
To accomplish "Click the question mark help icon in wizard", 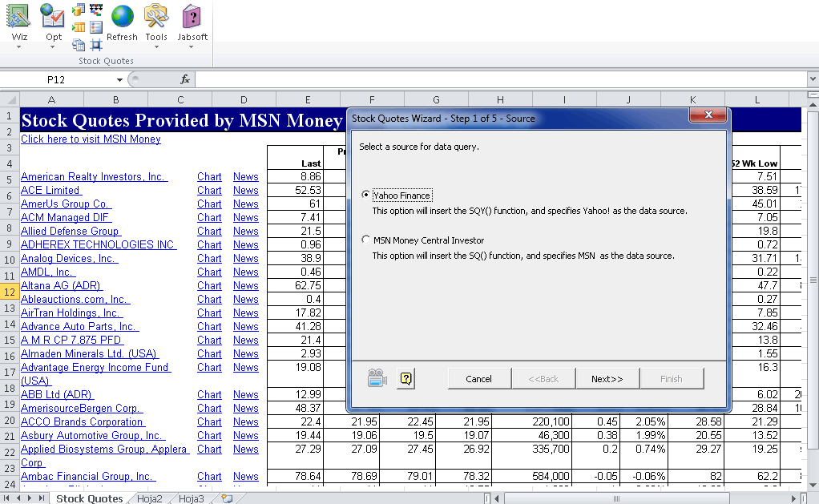I will click(x=405, y=379).
